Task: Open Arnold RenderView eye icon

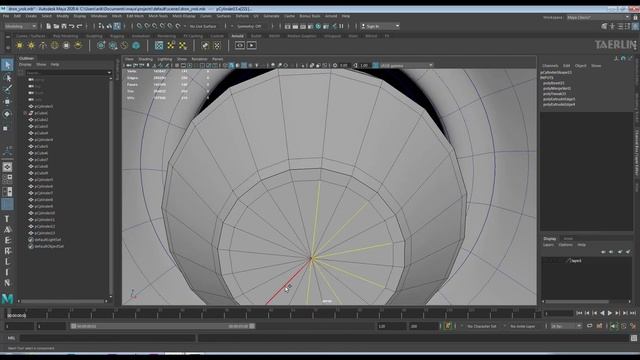Action: coord(240,45)
